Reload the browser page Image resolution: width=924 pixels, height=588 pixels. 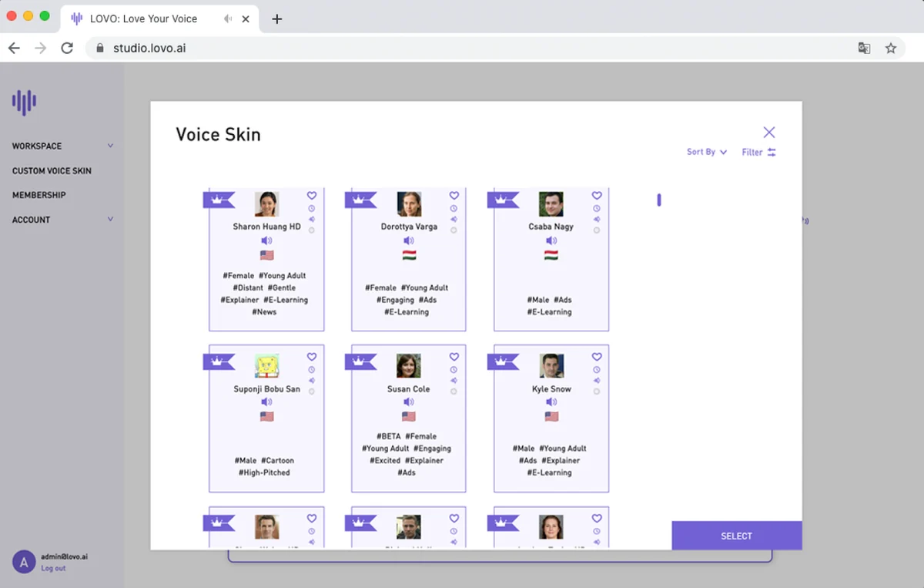coord(67,48)
